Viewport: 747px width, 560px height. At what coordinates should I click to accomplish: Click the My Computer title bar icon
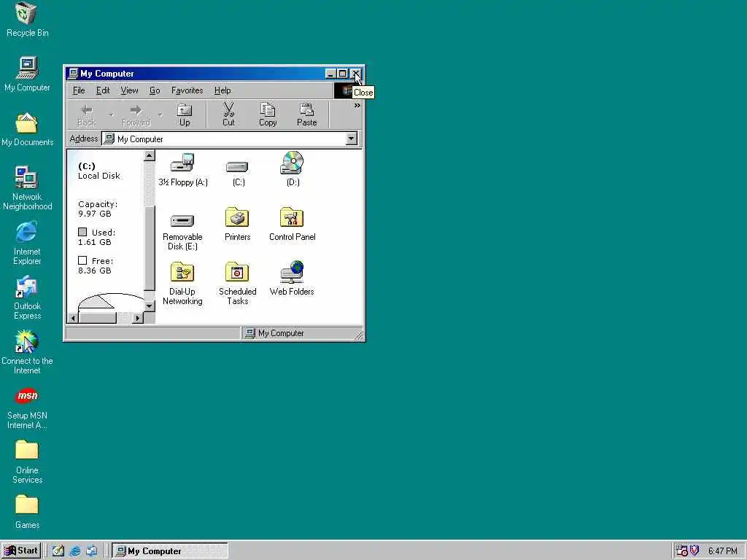(x=73, y=74)
